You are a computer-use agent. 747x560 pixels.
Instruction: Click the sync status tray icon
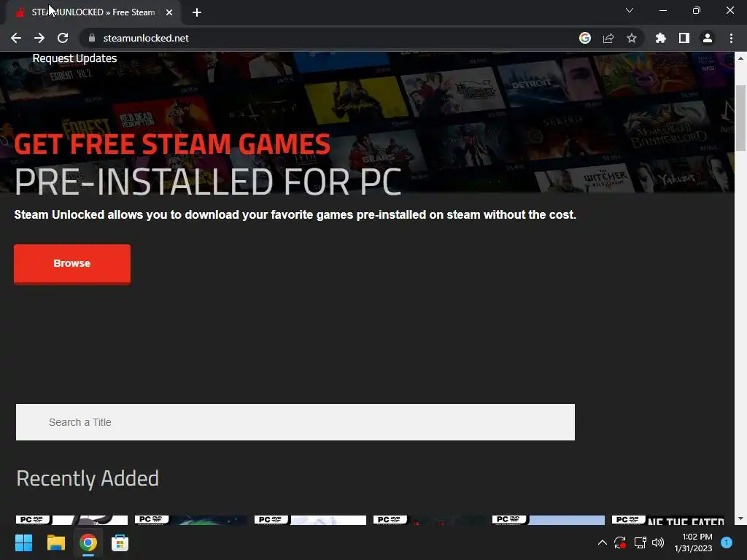click(620, 542)
